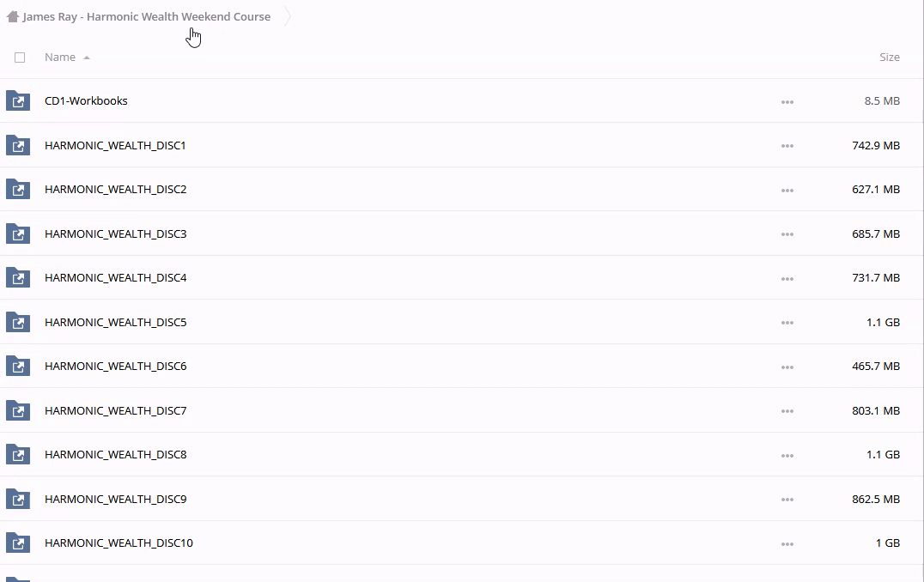The image size is (924, 582).
Task: Click the CD1-Workbooks shared folder icon
Action: 18,101
